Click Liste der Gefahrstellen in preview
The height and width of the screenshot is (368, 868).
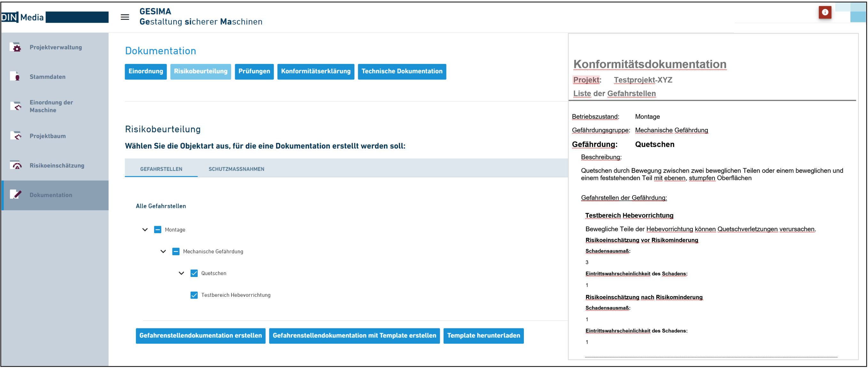(614, 93)
